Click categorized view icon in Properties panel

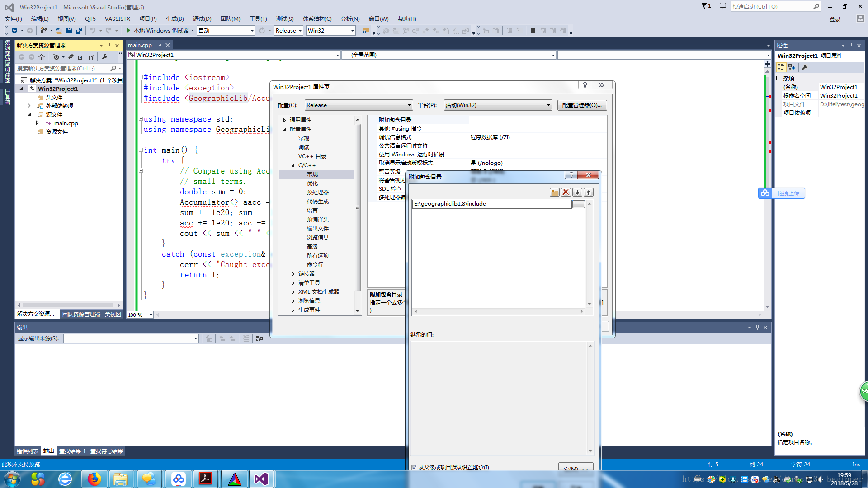pos(781,67)
